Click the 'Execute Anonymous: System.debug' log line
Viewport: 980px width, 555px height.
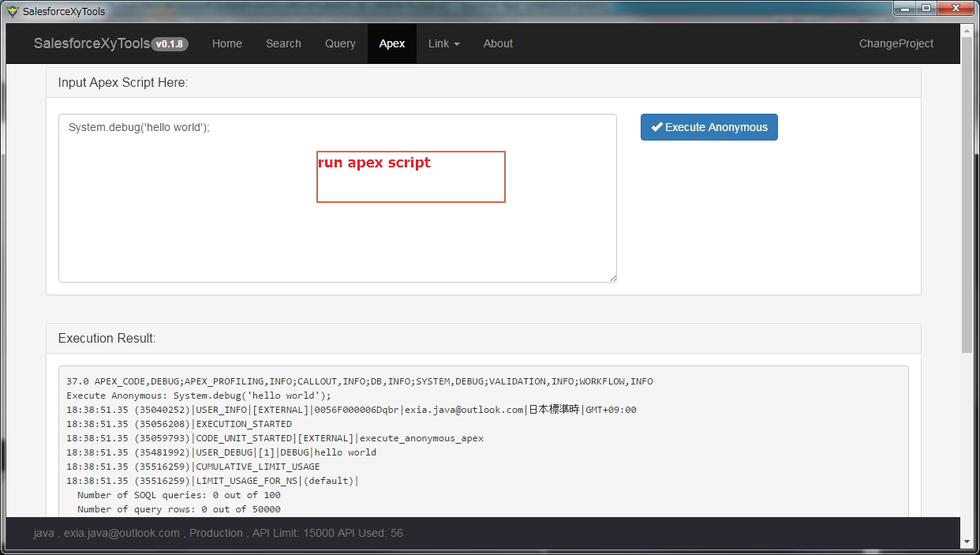click(x=199, y=396)
